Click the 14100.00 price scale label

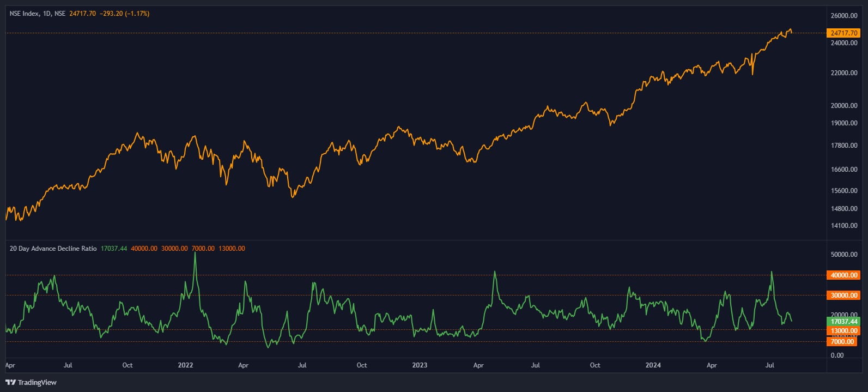(843, 226)
